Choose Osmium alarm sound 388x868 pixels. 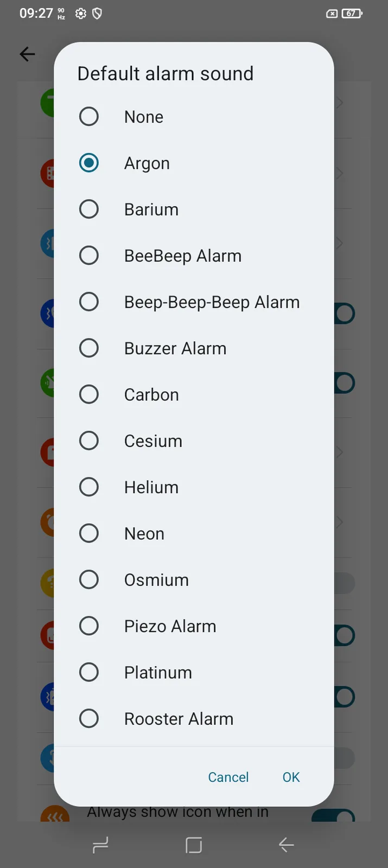click(x=89, y=579)
